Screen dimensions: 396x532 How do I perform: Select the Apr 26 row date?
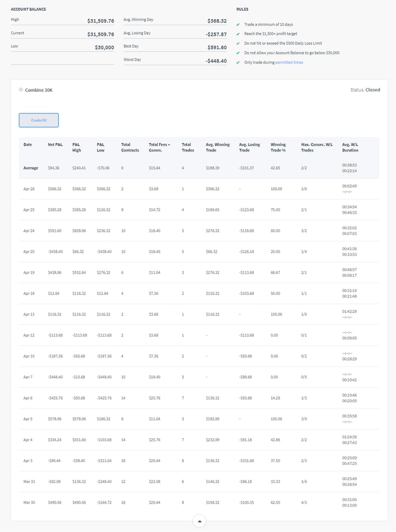pyautogui.click(x=29, y=189)
